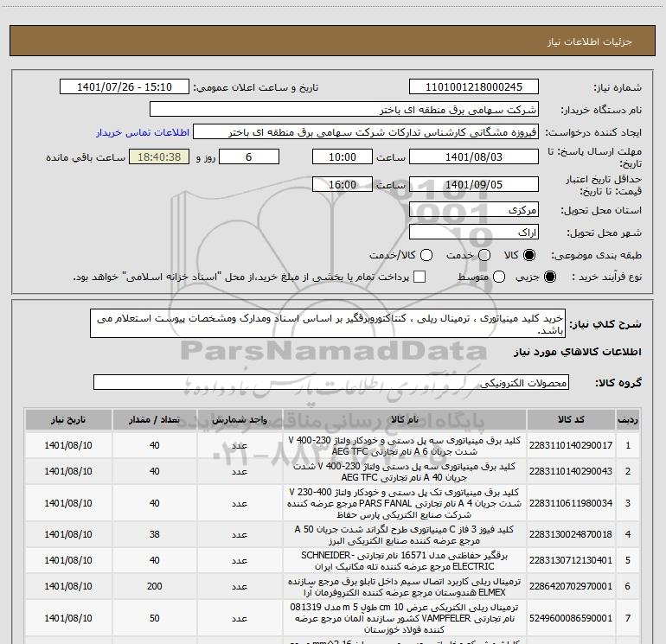
Task: Click the کد کالا column header
Action: pyautogui.click(x=571, y=420)
